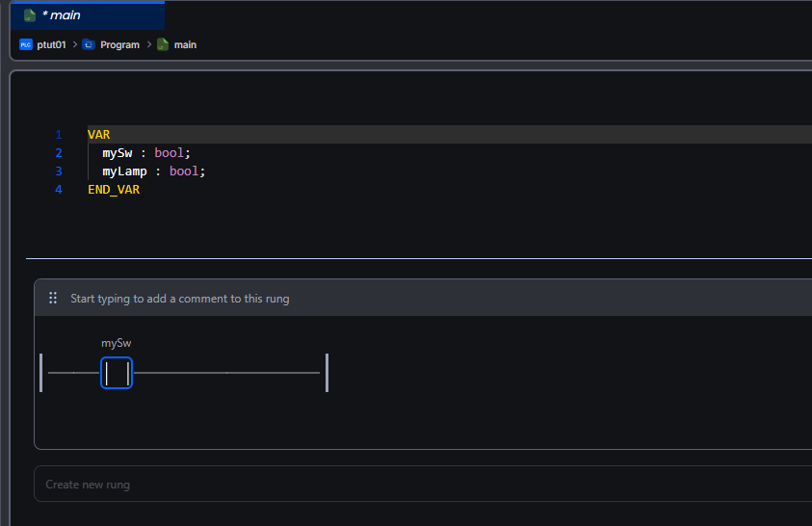Screen dimensions: 812x526
Task: Select the mySw contact on the rung
Action: [117, 373]
